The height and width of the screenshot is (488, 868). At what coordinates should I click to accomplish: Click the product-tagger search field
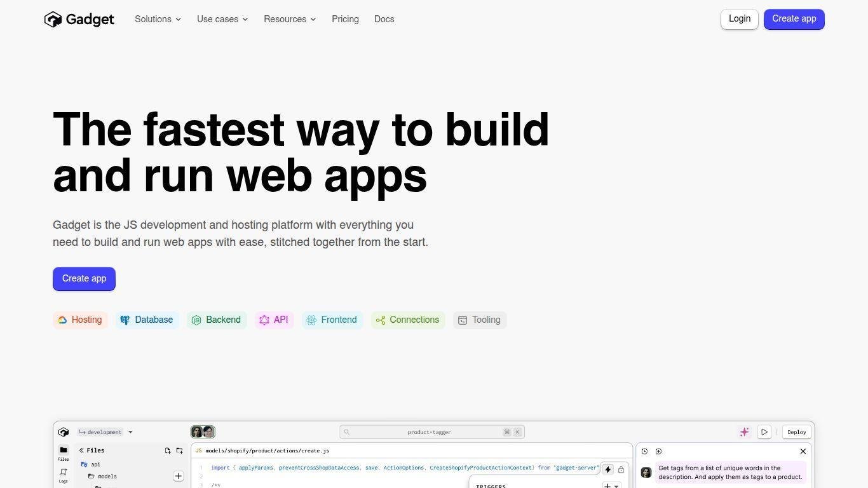click(429, 432)
